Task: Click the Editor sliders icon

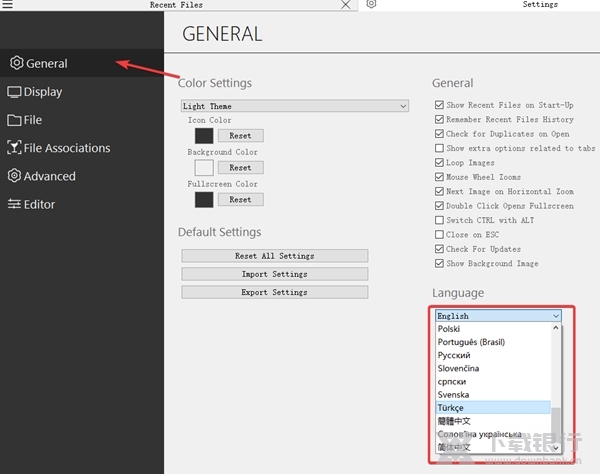Action: pos(15,204)
